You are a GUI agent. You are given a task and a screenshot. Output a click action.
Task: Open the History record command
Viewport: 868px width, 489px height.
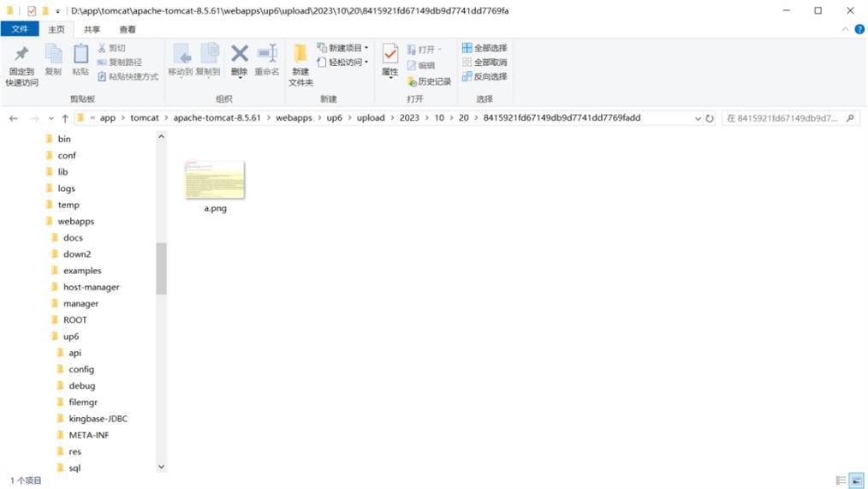pyautogui.click(x=429, y=81)
